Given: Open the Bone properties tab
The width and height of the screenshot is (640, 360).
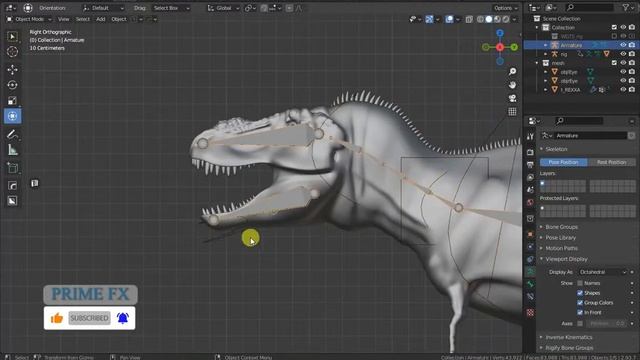Looking at the screenshot, I should coord(530,284).
